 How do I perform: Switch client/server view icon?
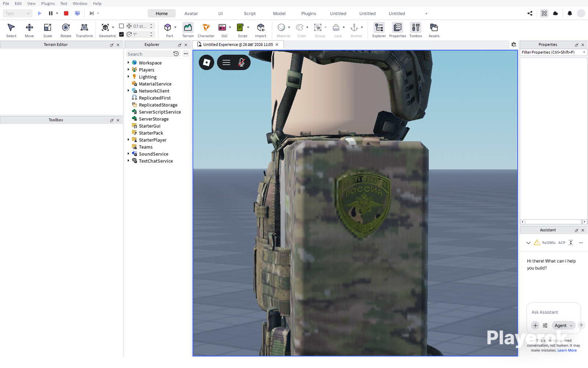[77, 13]
